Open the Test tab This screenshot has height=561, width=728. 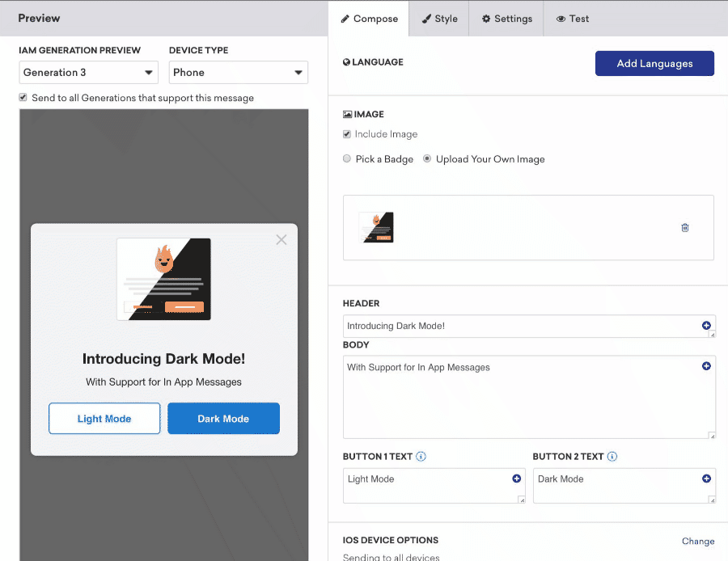[572, 19]
